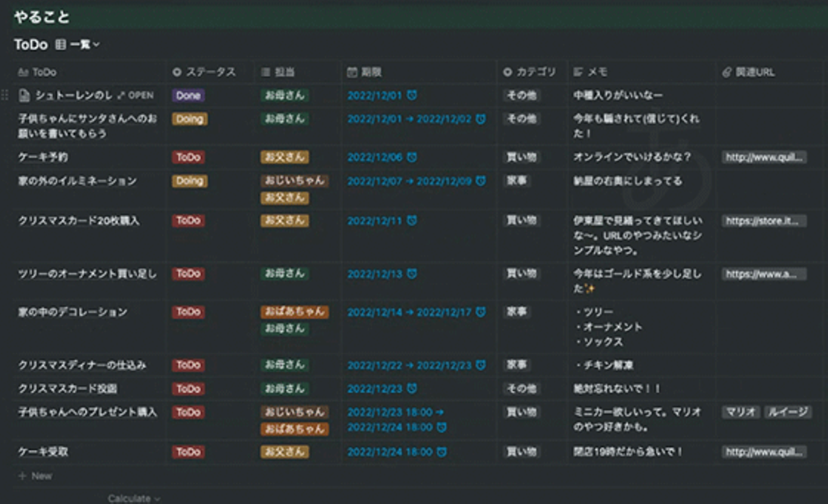The height and width of the screenshot is (504, 828).
Task: Click the alarm reminder icon beside 2022/12/06
Action: [x=412, y=157]
